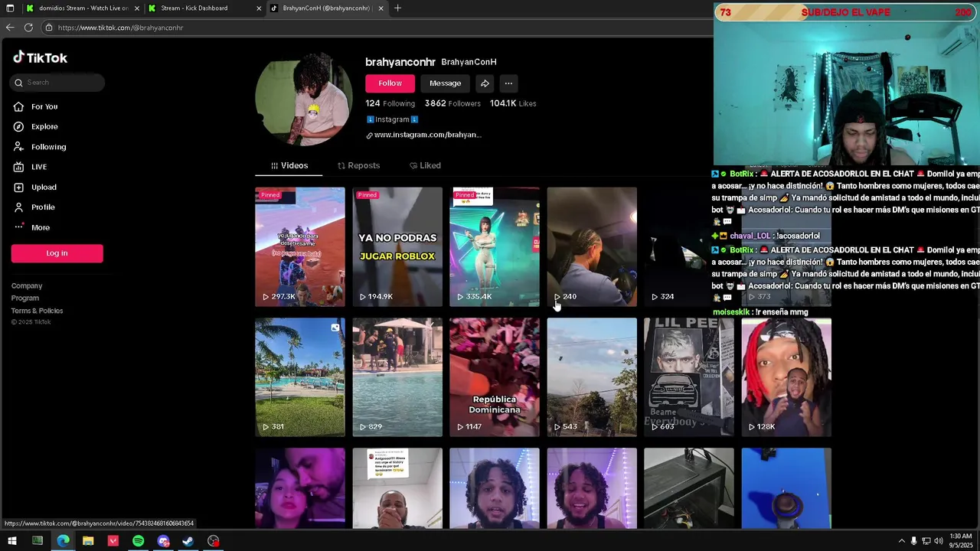This screenshot has height=551, width=980.
Task: Show hidden system tray icons
Action: [901, 541]
